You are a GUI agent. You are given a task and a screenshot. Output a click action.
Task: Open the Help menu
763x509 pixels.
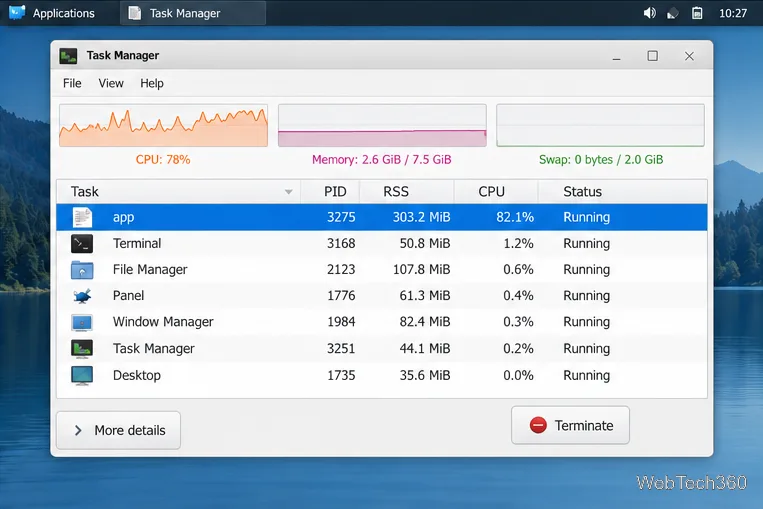tap(152, 83)
